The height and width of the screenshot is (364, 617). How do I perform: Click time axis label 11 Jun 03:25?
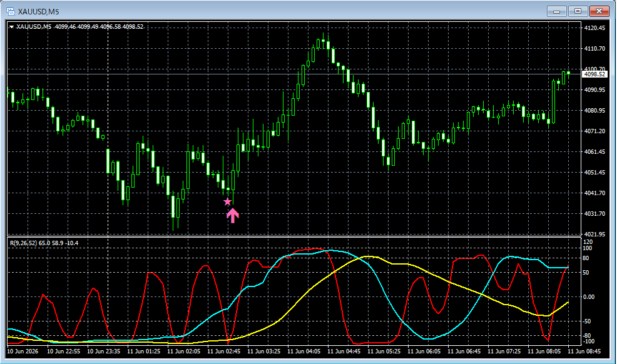pyautogui.click(x=263, y=351)
